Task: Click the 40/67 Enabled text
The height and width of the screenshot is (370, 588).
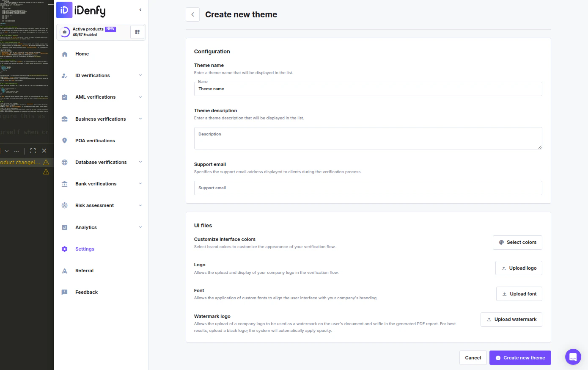Action: tap(85, 35)
